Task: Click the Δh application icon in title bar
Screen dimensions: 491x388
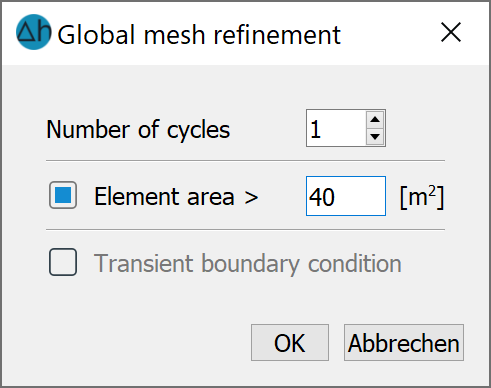Action: click(x=34, y=32)
